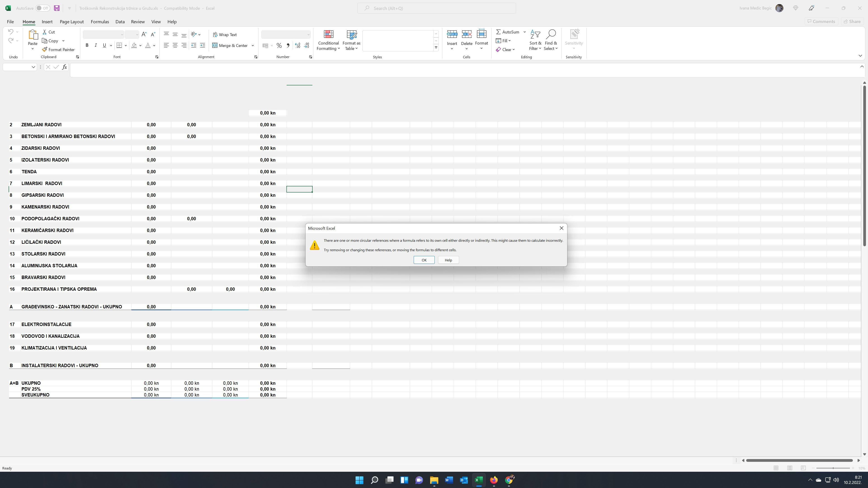Click Insert cells icon
The image size is (868, 488).
tap(452, 34)
